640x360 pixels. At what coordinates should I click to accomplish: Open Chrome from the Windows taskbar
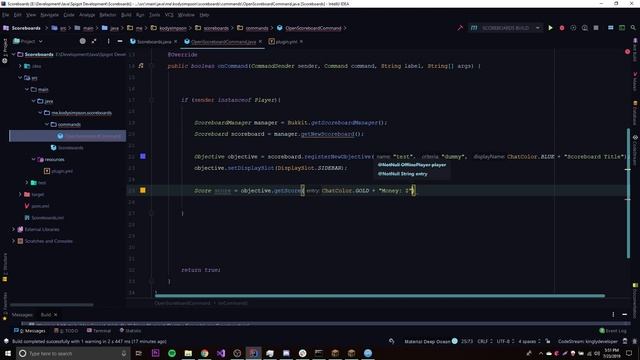pyautogui.click(x=204, y=353)
